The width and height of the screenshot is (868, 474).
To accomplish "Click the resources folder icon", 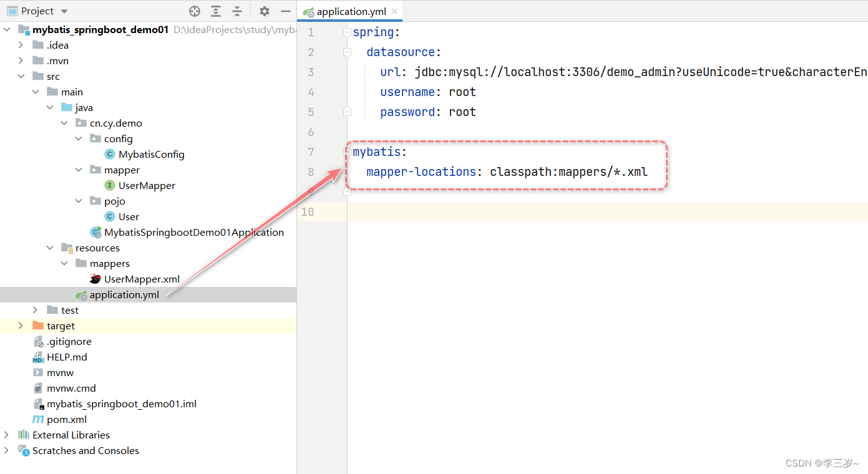I will [x=67, y=248].
